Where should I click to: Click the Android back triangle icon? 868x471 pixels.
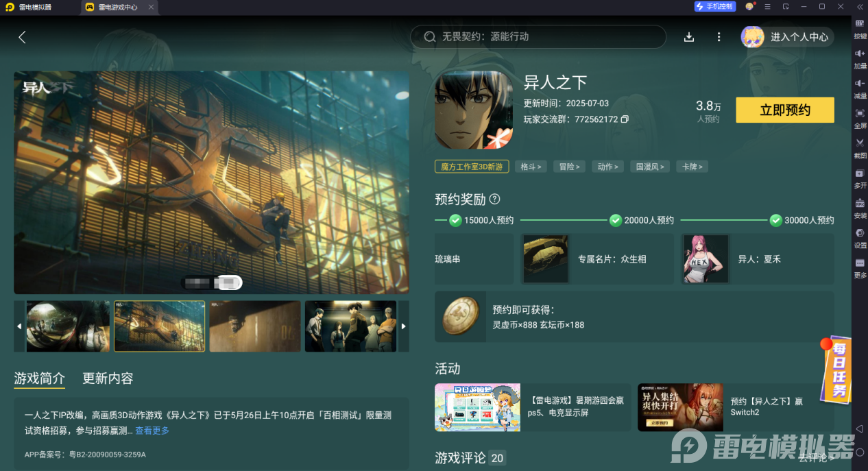[x=860, y=428]
